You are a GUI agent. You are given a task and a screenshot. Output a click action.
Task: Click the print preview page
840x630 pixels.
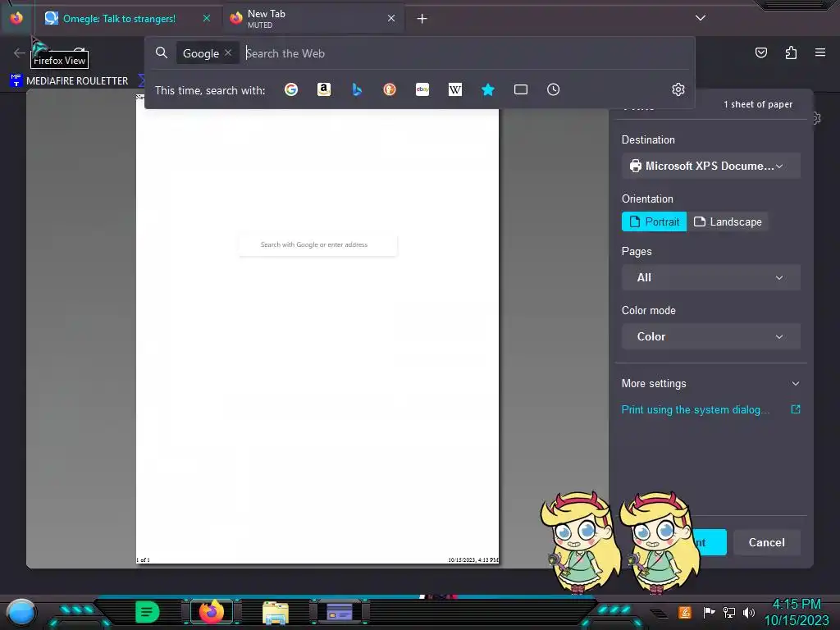point(317,330)
